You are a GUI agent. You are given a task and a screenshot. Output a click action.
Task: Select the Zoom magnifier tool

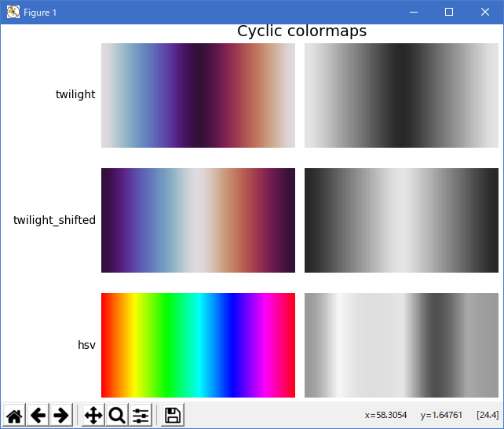click(x=117, y=415)
